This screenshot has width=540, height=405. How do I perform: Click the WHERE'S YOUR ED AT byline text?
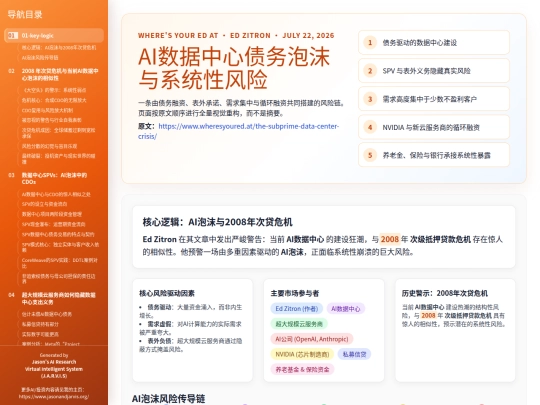[236, 35]
